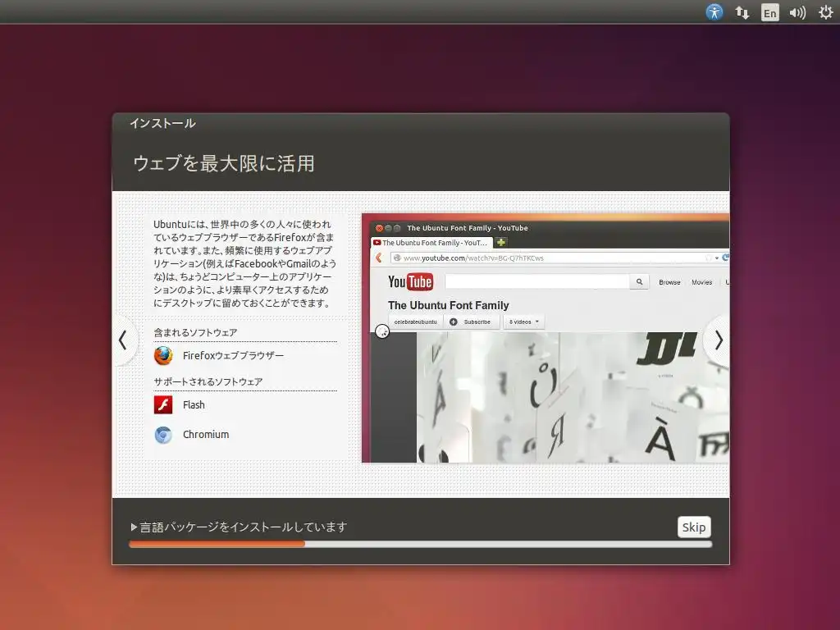Click the 'Subscribe' button in slide
840x630 pixels.
(x=472, y=322)
